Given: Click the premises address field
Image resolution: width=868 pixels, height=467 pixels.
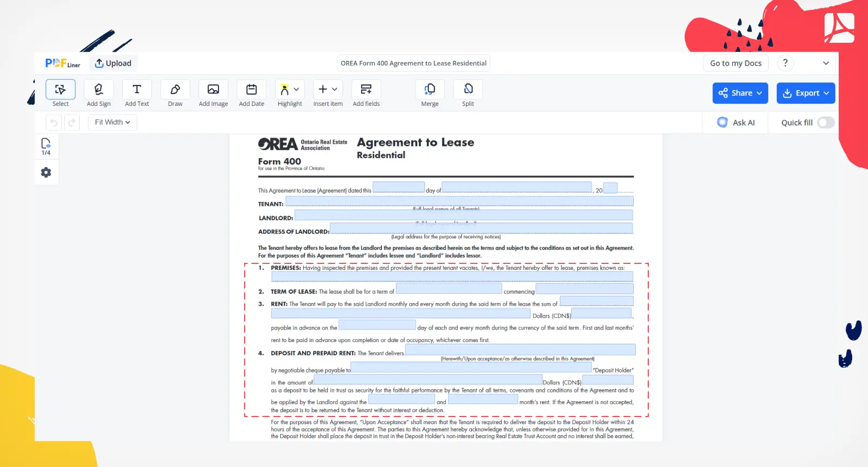Looking at the screenshot, I should click(452, 276).
